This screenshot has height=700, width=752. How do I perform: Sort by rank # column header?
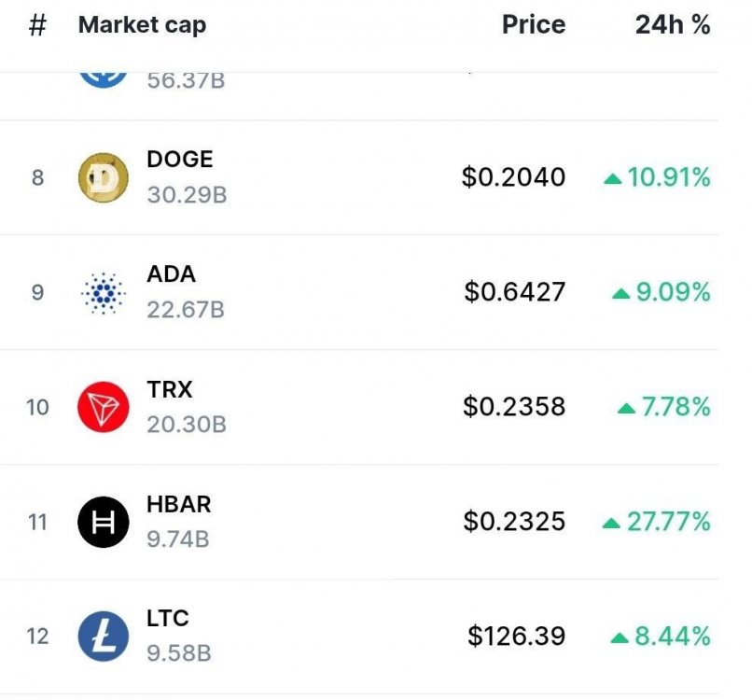click(37, 25)
